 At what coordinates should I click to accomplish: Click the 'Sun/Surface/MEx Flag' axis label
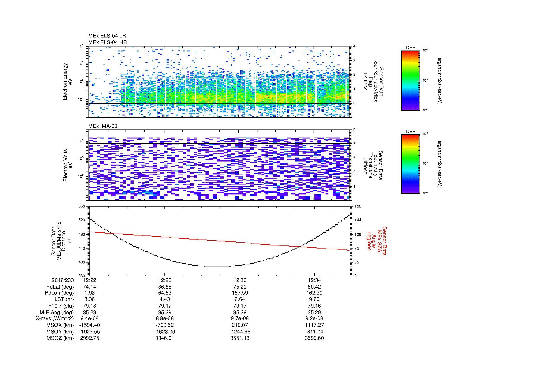[374, 82]
